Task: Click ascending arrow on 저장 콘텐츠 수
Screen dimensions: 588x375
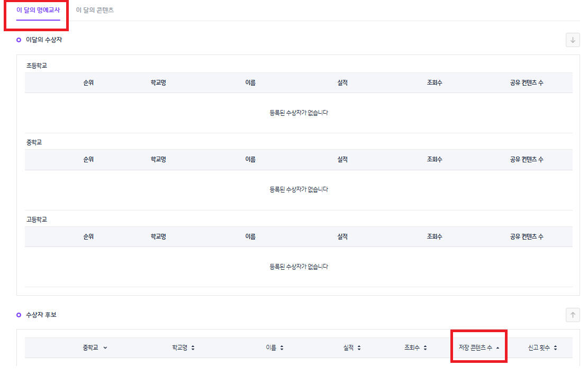Action: (x=497, y=347)
